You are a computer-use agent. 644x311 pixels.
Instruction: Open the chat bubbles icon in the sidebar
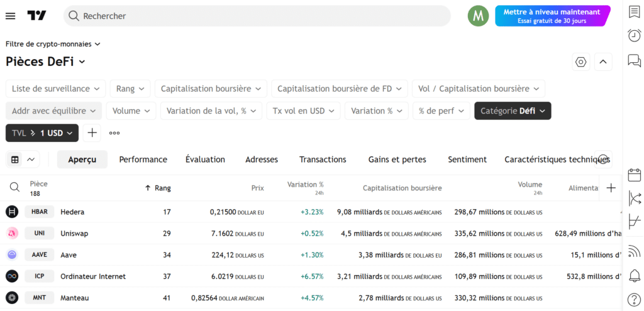[x=635, y=61]
